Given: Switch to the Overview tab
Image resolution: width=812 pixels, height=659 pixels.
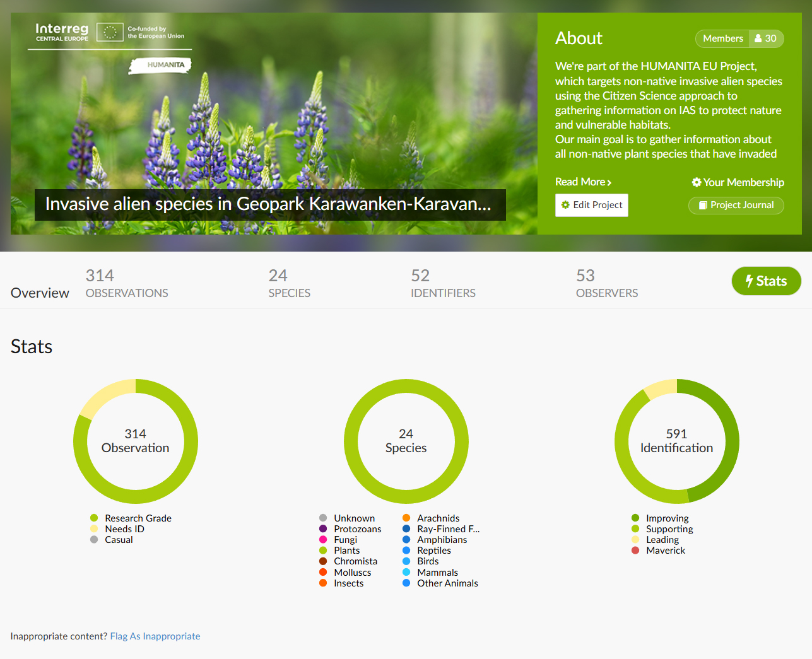Looking at the screenshot, I should point(40,293).
